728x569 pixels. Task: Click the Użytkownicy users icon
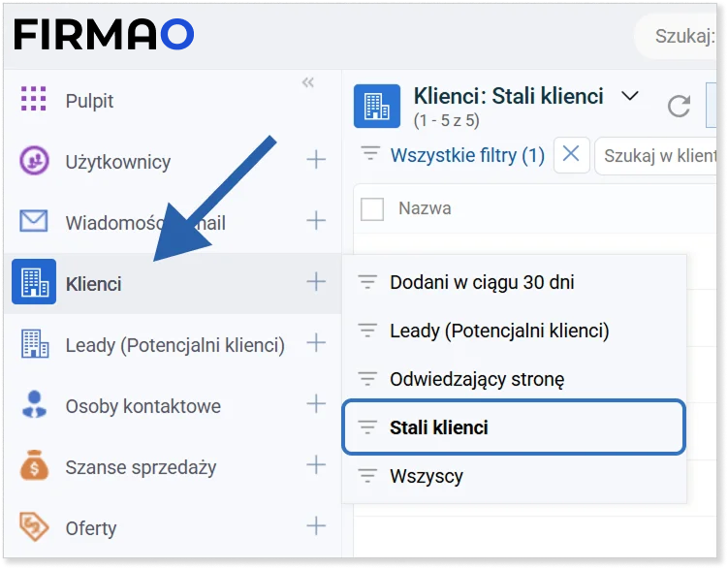click(34, 161)
